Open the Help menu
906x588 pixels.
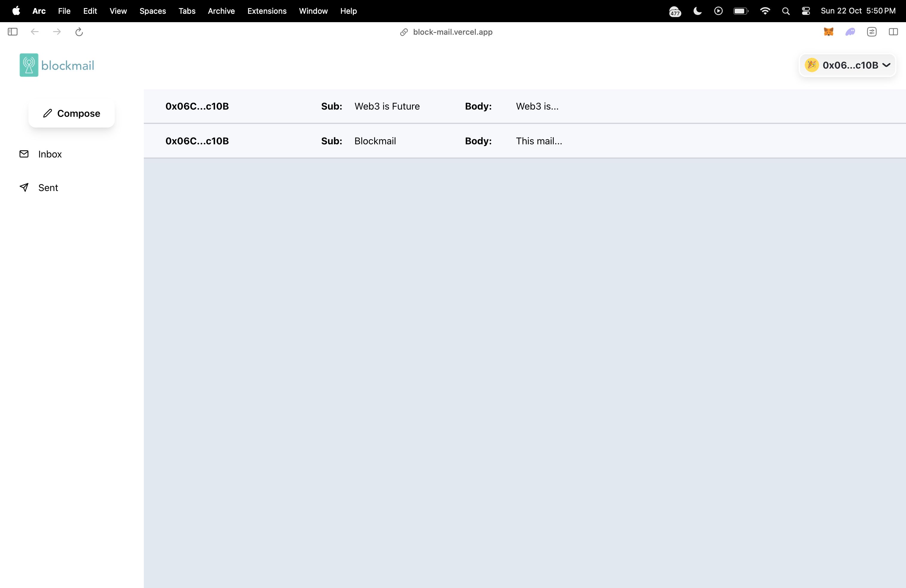[x=348, y=11]
